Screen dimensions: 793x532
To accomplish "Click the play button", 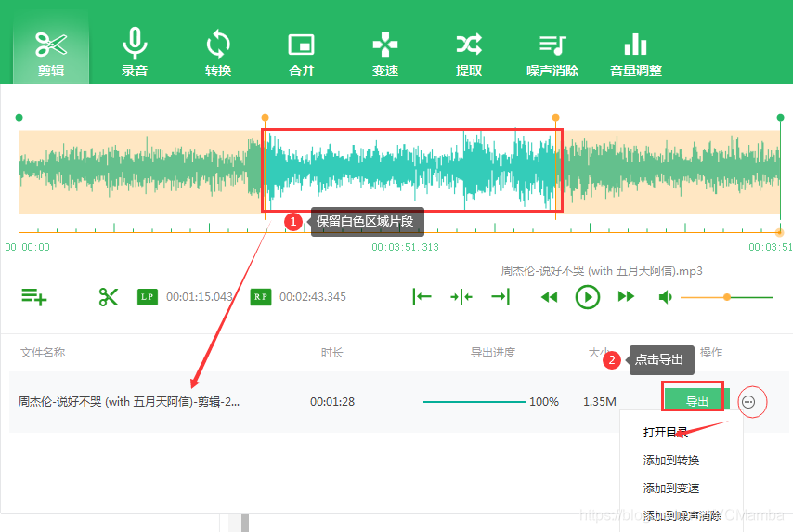I will [x=588, y=297].
